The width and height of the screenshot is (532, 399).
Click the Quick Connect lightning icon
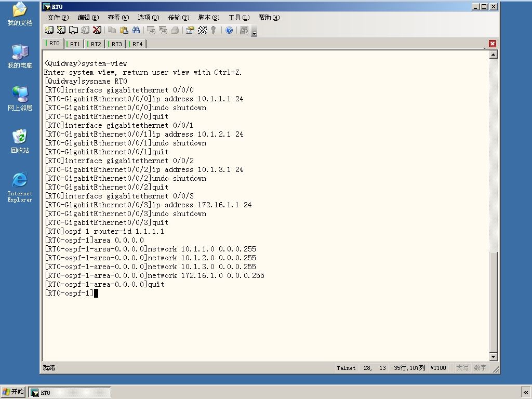[x=61, y=30]
